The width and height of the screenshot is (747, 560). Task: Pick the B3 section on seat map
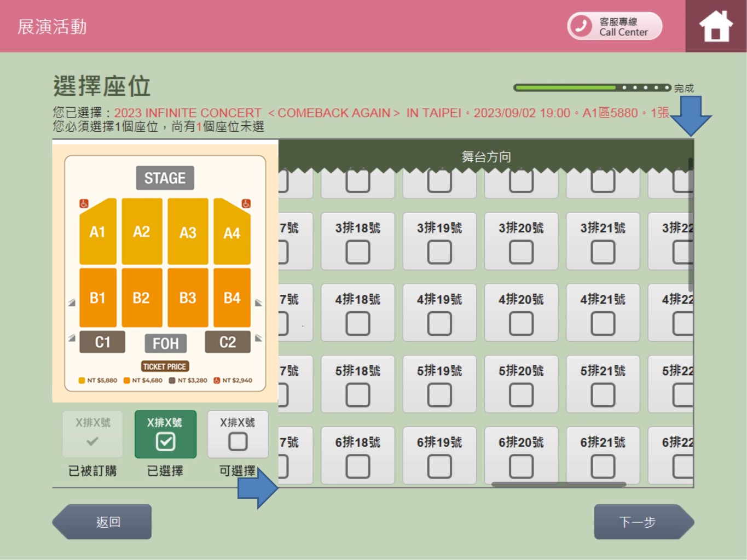click(188, 297)
